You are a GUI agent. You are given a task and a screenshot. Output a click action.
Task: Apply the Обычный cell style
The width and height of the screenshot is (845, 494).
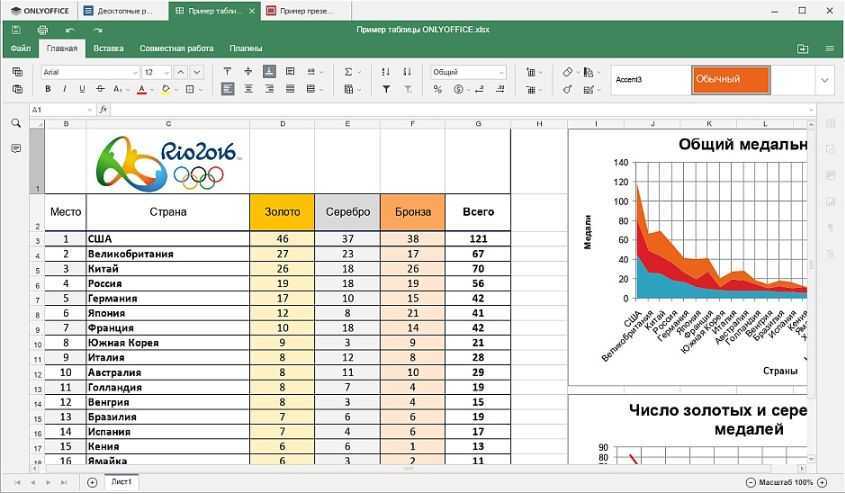730,80
